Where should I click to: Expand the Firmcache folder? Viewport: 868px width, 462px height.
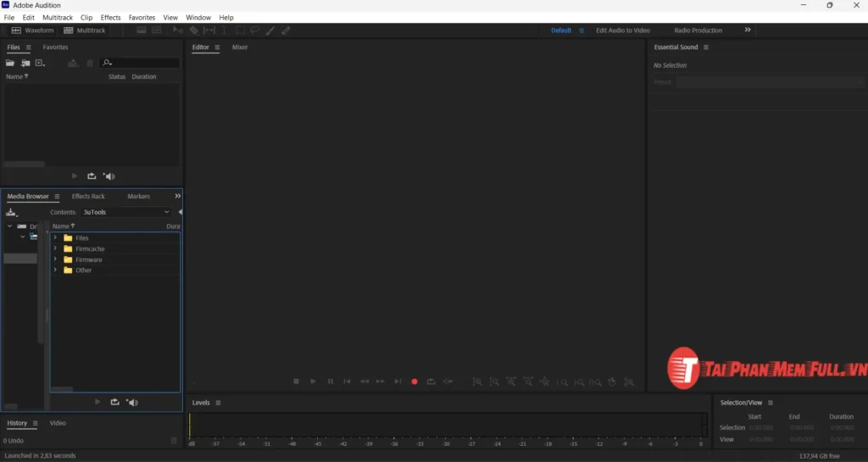coord(55,248)
